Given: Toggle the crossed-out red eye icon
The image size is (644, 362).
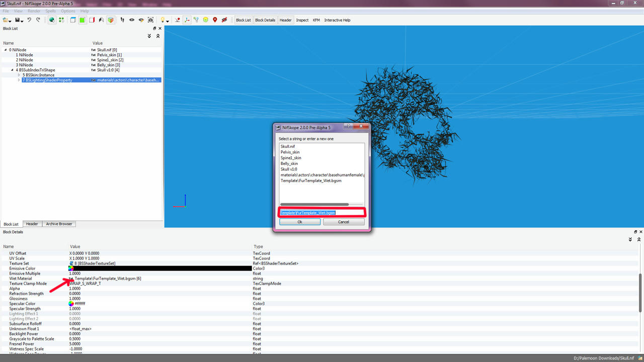Looking at the screenshot, I should (x=224, y=20).
